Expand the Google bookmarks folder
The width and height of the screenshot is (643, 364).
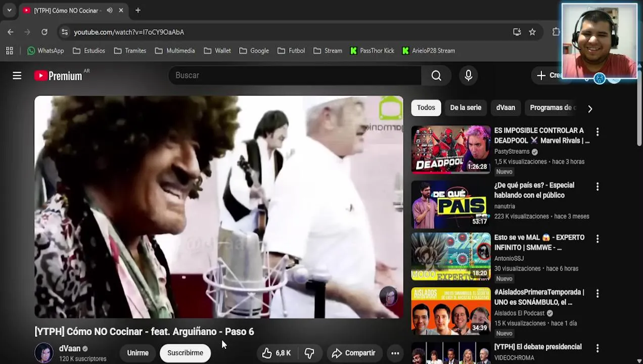point(254,51)
